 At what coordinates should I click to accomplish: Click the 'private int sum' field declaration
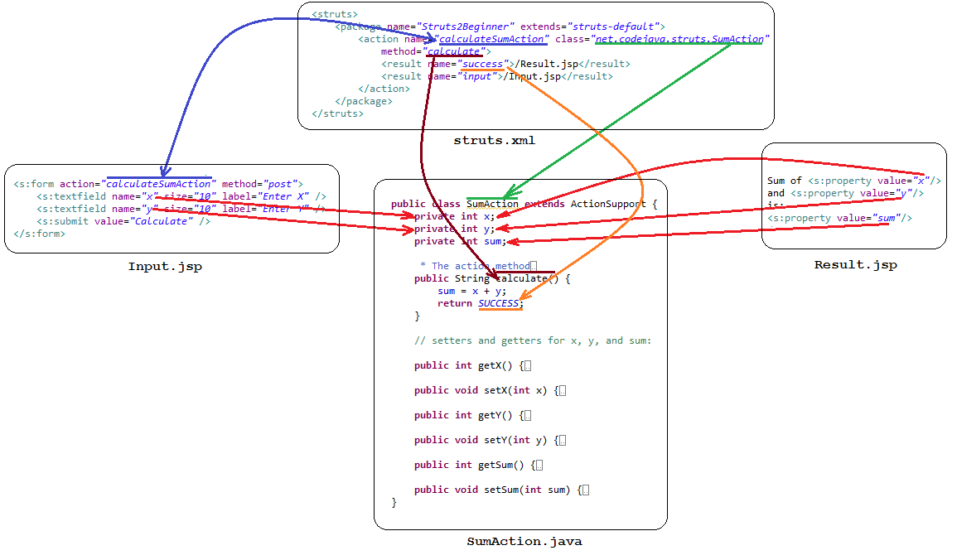459,241
